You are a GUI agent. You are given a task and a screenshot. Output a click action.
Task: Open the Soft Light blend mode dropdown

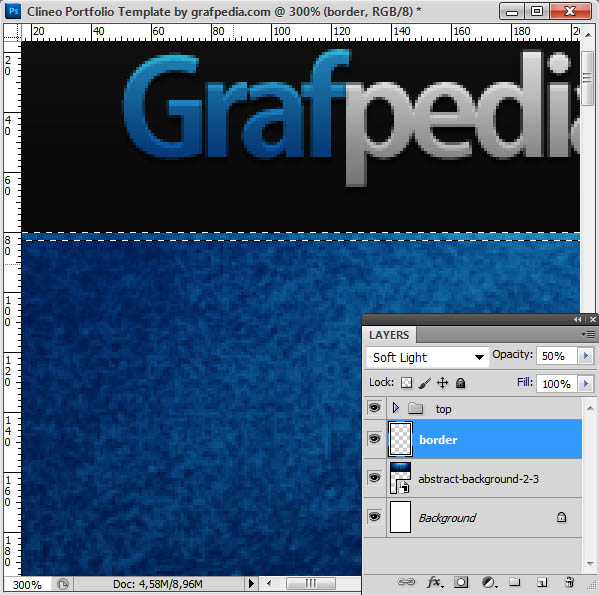click(x=427, y=357)
